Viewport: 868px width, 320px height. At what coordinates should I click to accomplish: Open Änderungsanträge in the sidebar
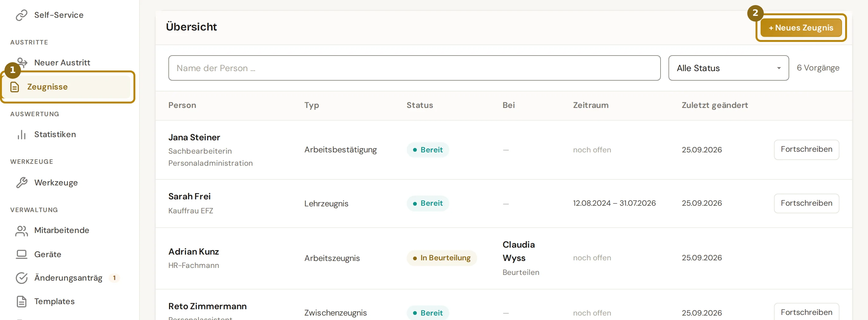(68, 278)
